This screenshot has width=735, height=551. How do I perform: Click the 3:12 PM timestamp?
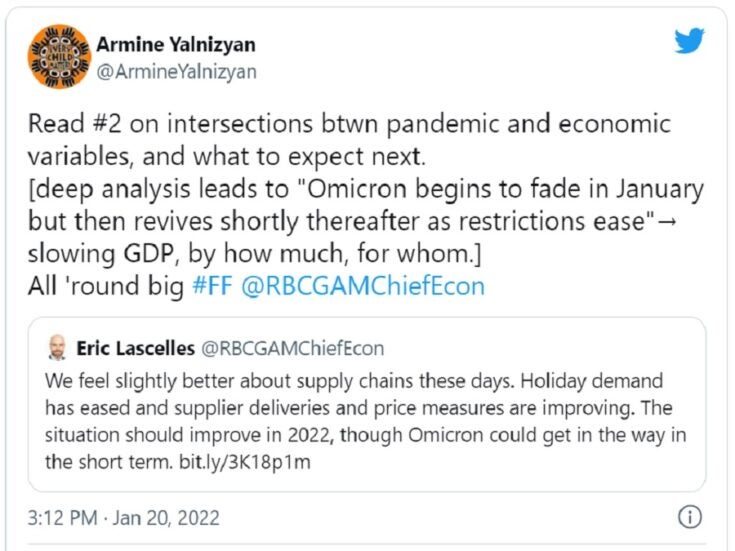click(x=62, y=518)
